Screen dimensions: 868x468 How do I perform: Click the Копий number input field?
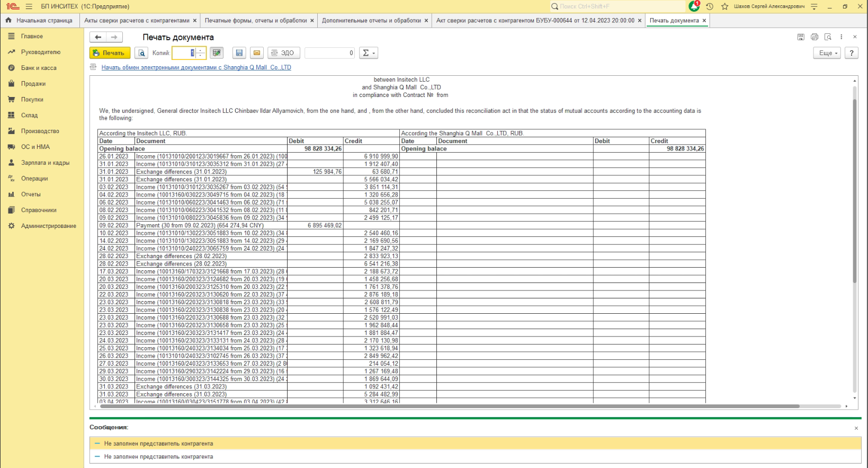click(x=183, y=53)
